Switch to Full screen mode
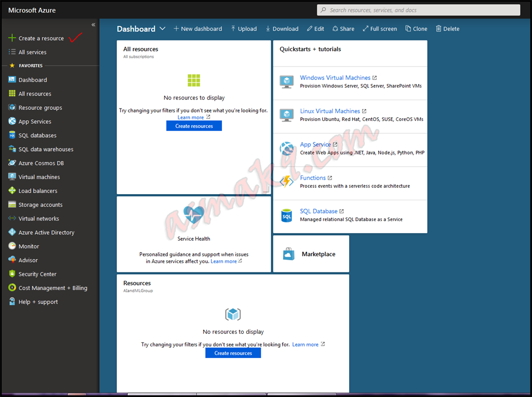 point(380,29)
